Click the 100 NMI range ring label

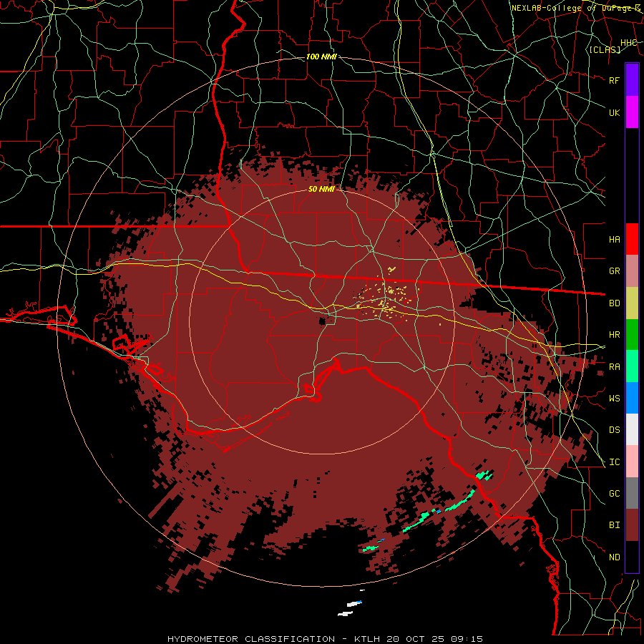coord(321,57)
